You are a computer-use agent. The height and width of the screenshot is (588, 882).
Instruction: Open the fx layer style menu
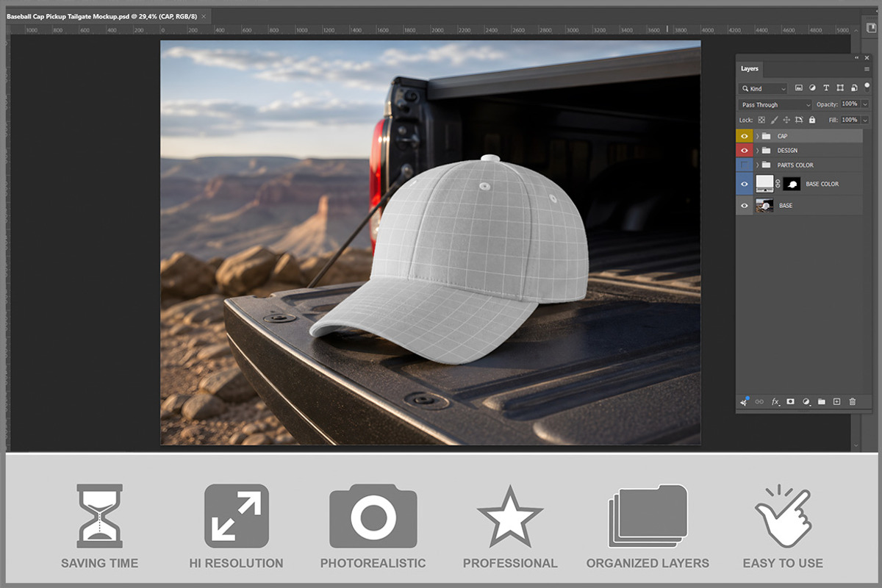(775, 402)
